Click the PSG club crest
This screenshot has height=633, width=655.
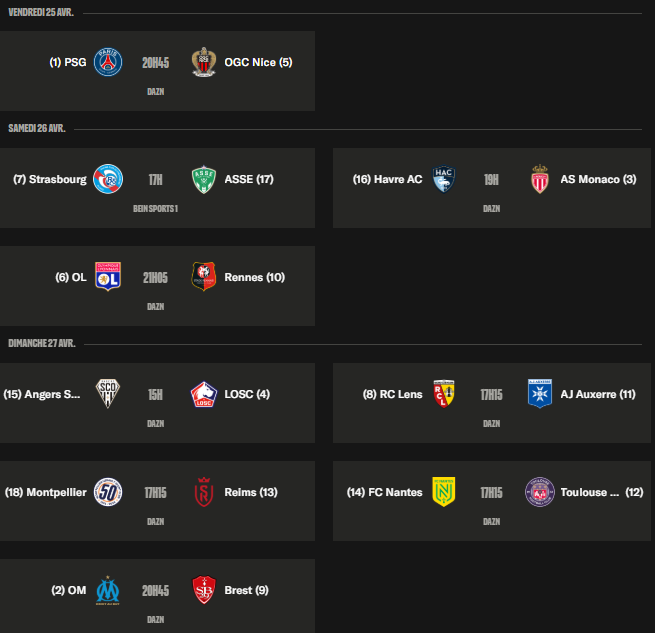pyautogui.click(x=108, y=62)
